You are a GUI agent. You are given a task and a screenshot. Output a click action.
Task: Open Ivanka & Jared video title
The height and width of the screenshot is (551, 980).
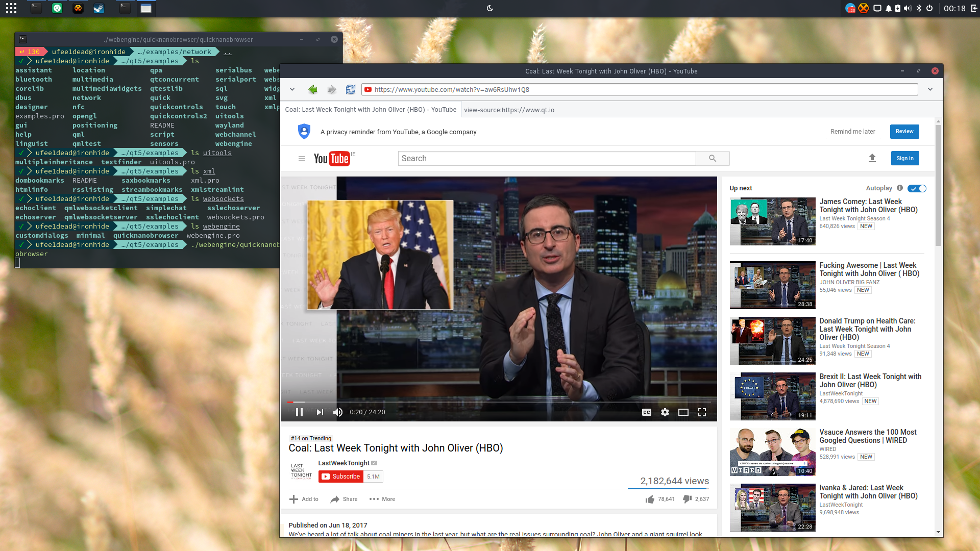coord(868,492)
